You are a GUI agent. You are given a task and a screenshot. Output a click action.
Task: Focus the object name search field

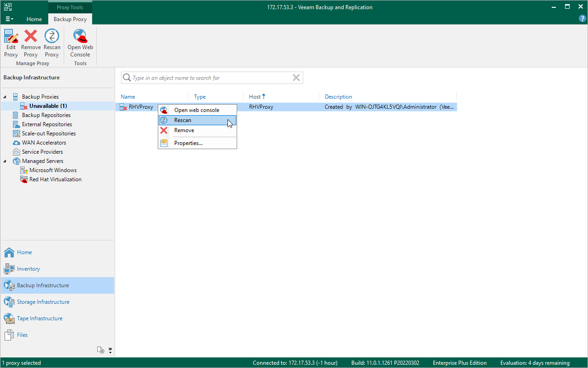click(211, 78)
